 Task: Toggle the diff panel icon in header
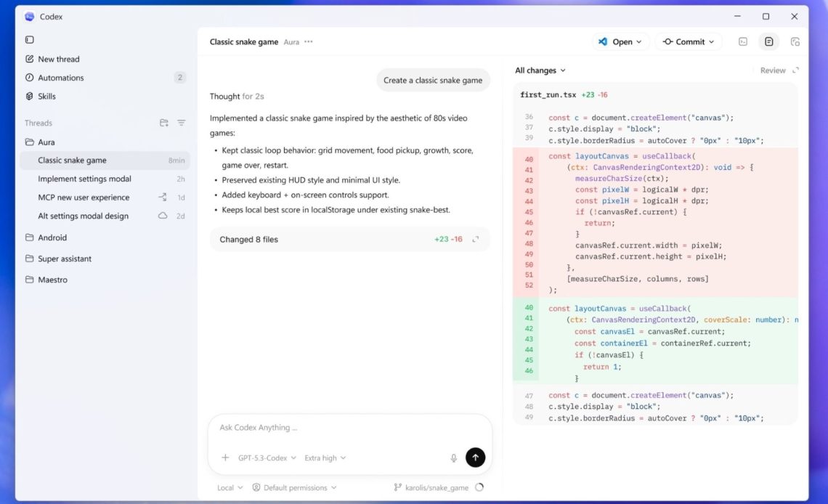pos(768,42)
